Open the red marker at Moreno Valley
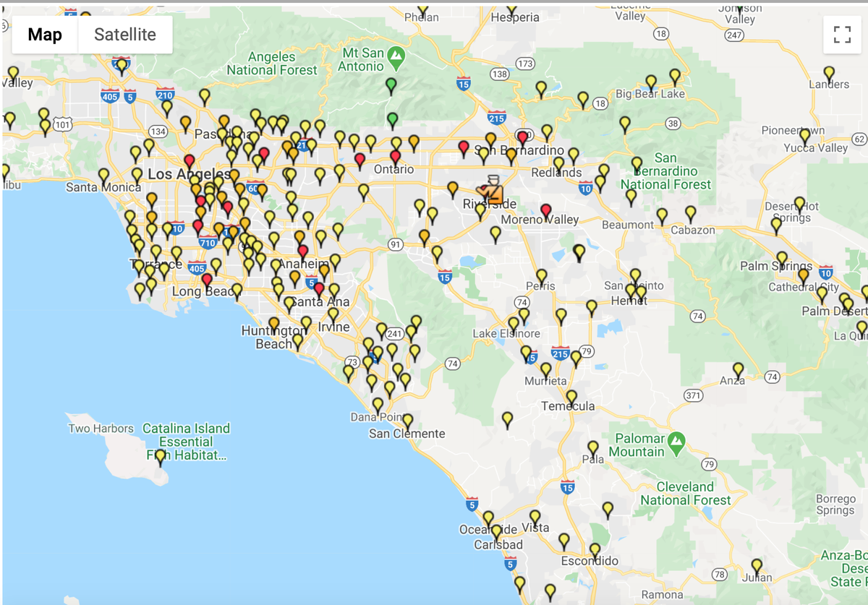868x605 pixels. coord(546,212)
